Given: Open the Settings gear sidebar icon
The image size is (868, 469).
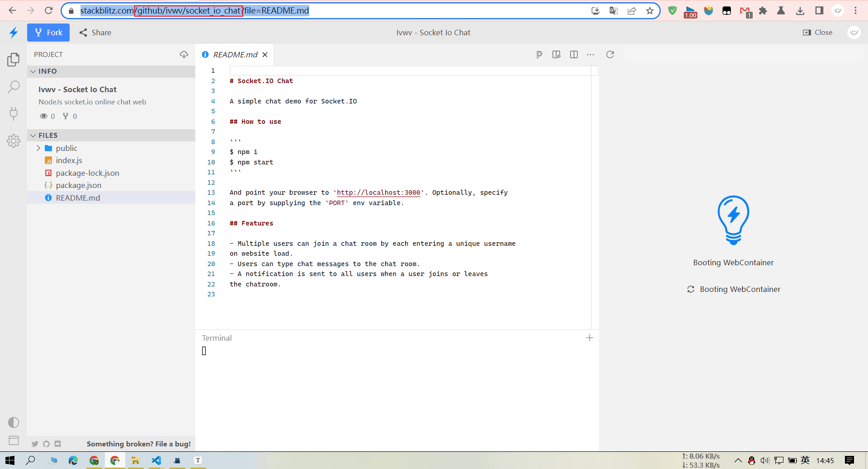Looking at the screenshot, I should 14,141.
